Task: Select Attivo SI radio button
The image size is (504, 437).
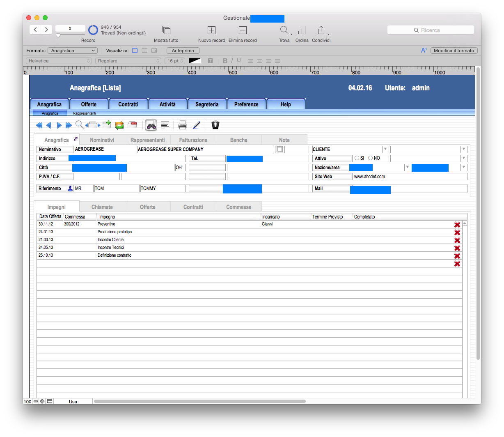Action: [x=357, y=158]
